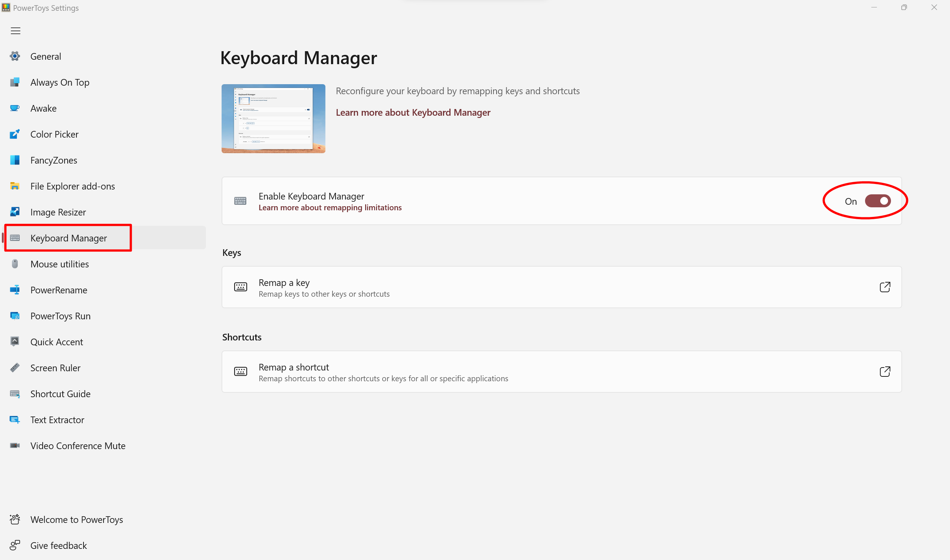Click the Text Extractor icon
The height and width of the screenshot is (560, 950).
[x=15, y=419]
